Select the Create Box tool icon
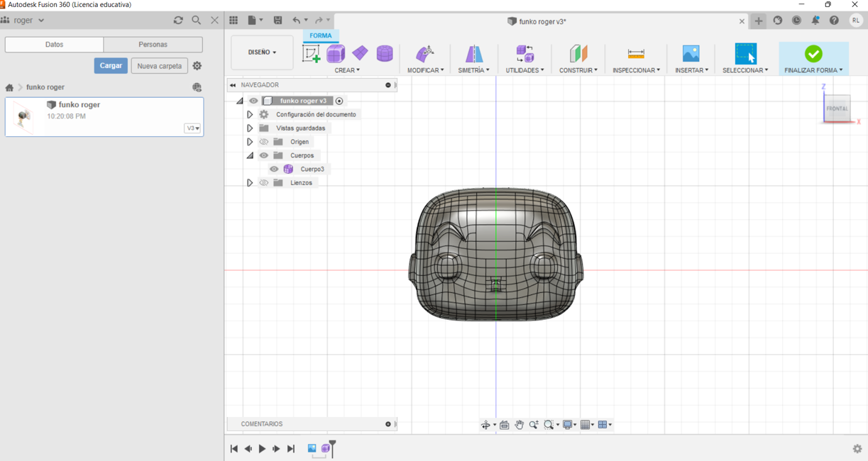This screenshot has width=868, height=461. click(x=336, y=53)
